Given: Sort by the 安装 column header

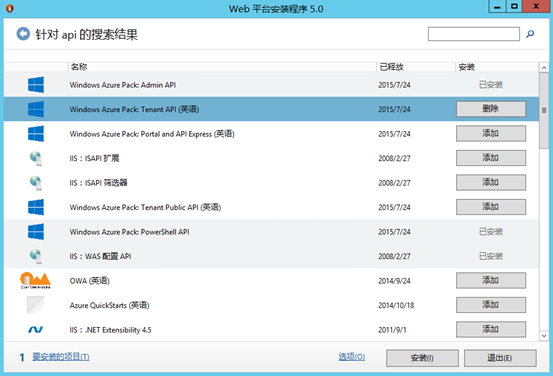Looking at the screenshot, I should click(497, 67).
